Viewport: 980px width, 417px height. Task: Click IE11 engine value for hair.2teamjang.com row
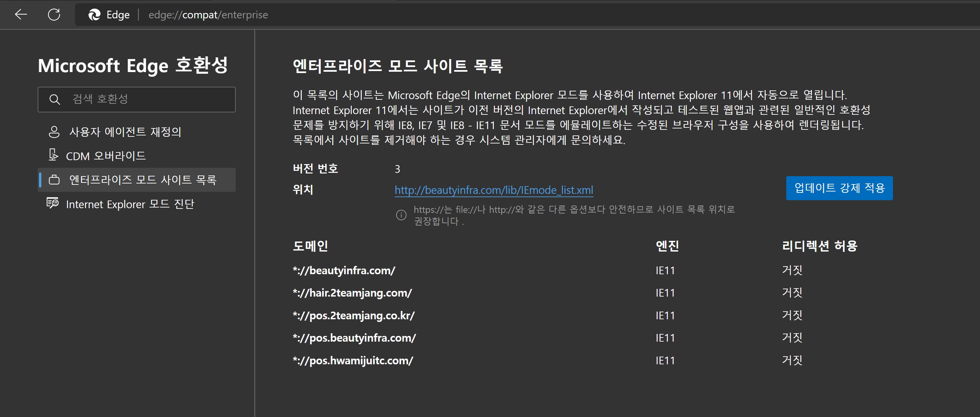click(x=665, y=293)
